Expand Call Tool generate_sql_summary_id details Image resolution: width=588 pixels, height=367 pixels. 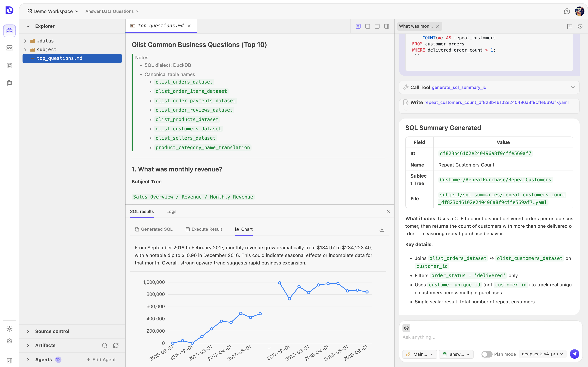click(573, 87)
